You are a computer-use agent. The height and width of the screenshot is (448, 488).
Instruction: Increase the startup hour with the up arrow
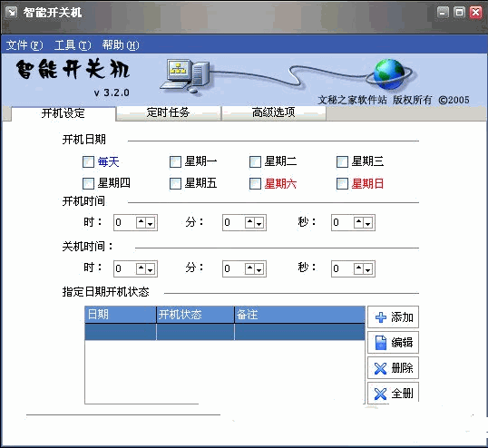[141, 222]
